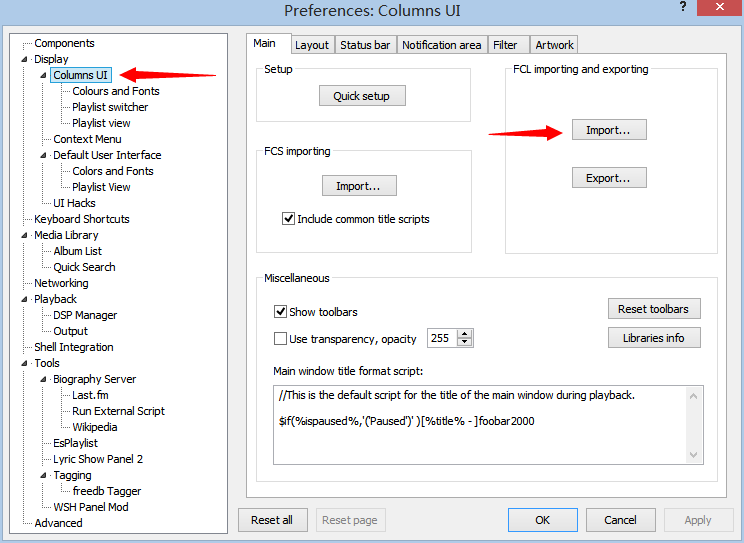The image size is (744, 543).
Task: Switch to the Layout tab
Action: pos(311,45)
